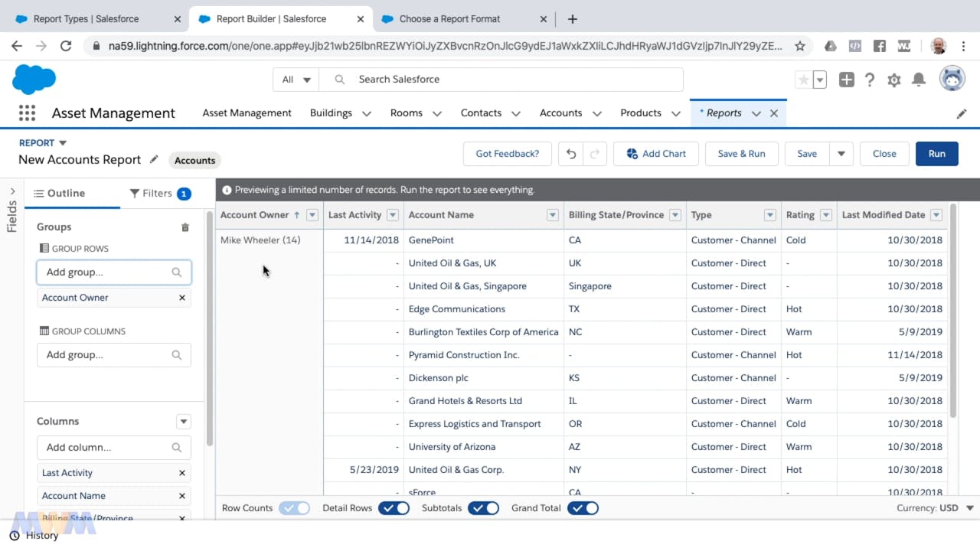Click the Search Salesforce field
The image size is (980, 551).
[501, 80]
